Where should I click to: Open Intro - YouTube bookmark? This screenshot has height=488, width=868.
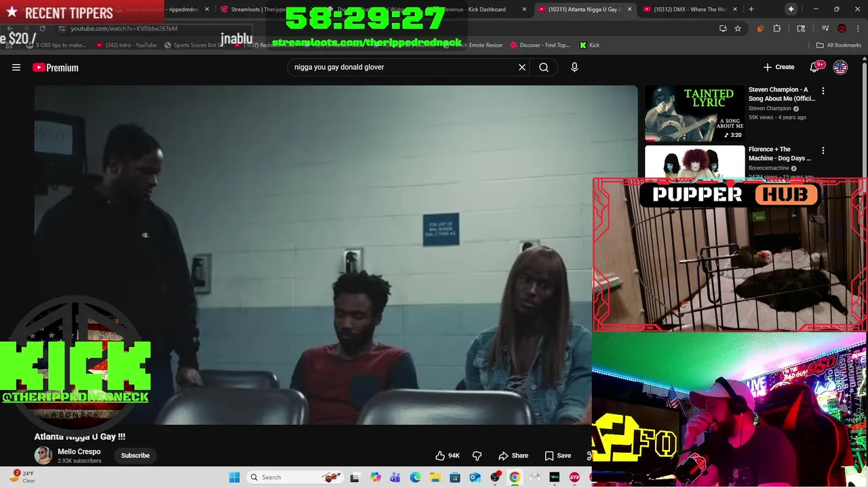coord(127,45)
